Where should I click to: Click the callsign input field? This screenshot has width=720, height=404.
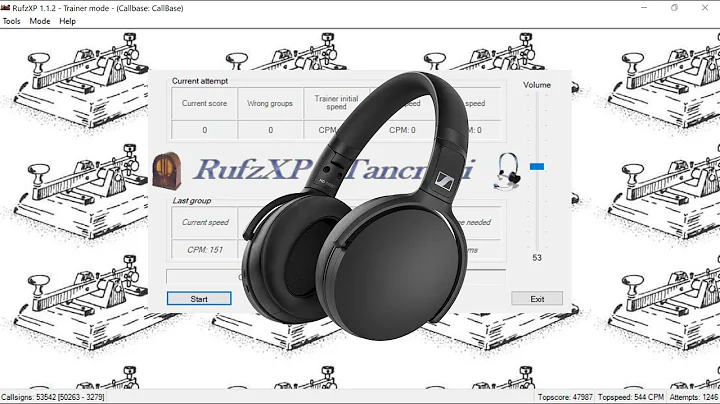pyautogui.click(x=336, y=277)
